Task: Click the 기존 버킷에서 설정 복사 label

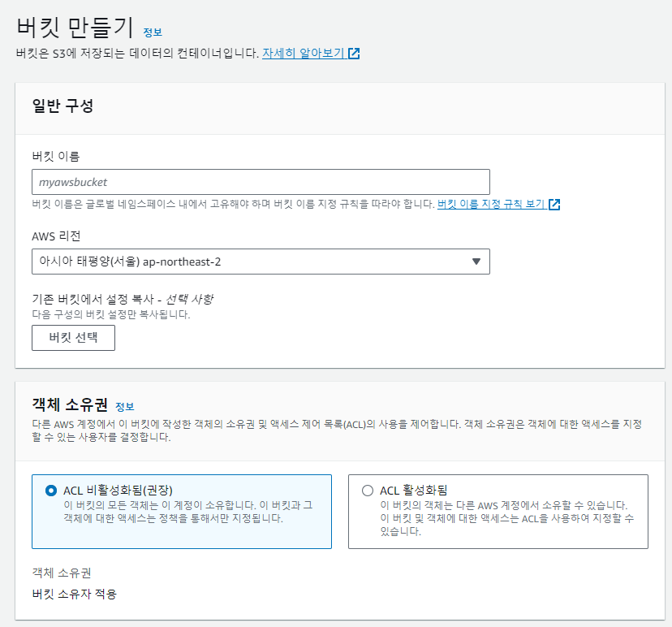Action: pos(123,300)
